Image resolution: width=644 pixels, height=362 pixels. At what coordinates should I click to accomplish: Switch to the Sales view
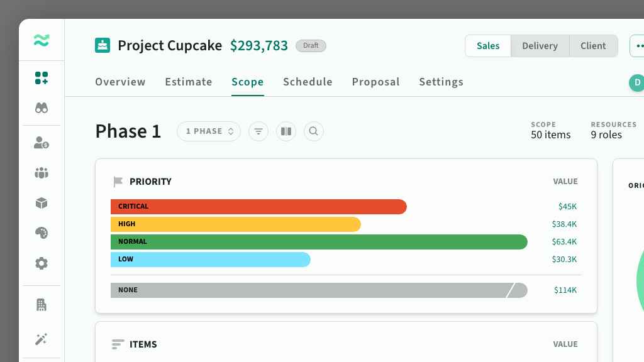pos(488,46)
